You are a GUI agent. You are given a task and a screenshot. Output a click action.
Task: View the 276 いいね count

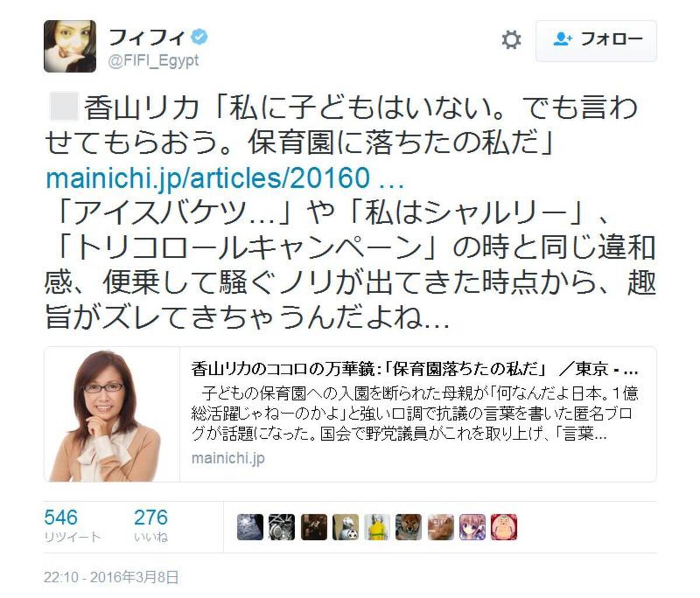click(150, 525)
